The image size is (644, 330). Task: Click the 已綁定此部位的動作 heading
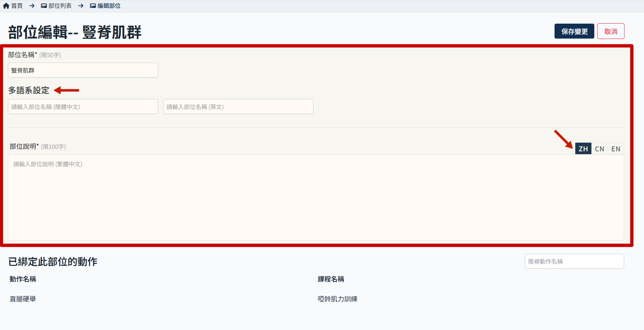coord(53,262)
